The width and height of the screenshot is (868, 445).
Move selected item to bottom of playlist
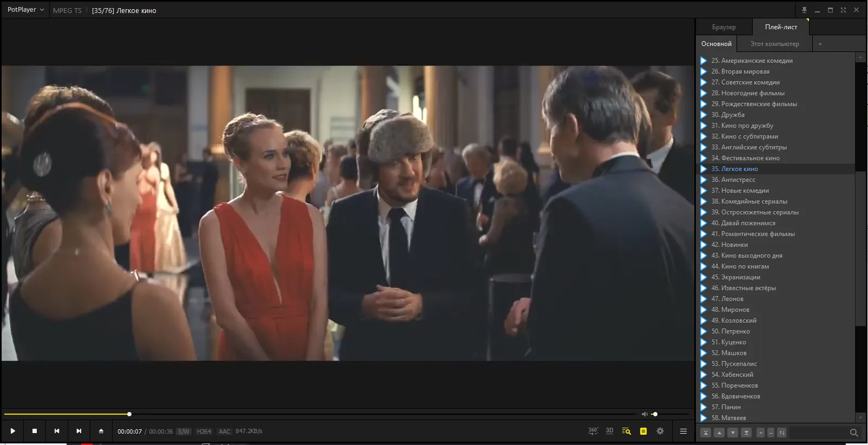(x=746, y=433)
